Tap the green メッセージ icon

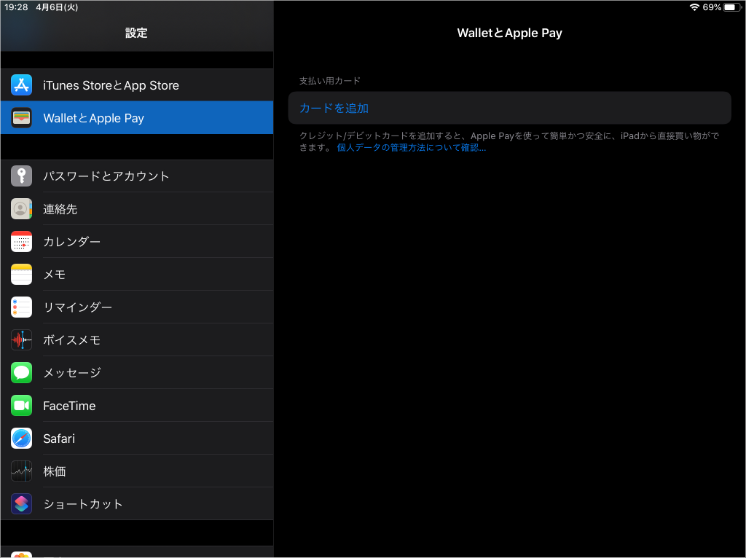(22, 373)
